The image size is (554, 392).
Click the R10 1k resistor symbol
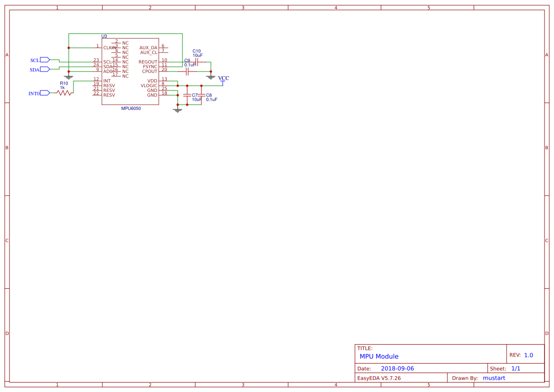tap(65, 93)
